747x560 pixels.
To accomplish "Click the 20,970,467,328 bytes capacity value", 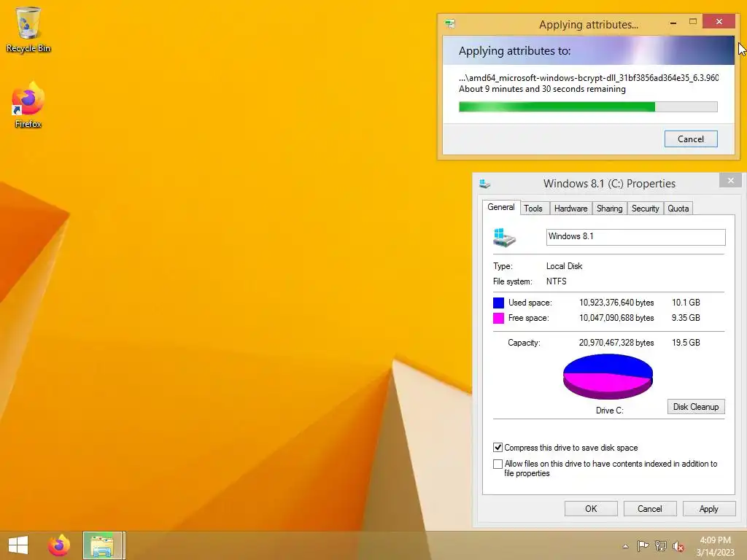I will point(616,343).
